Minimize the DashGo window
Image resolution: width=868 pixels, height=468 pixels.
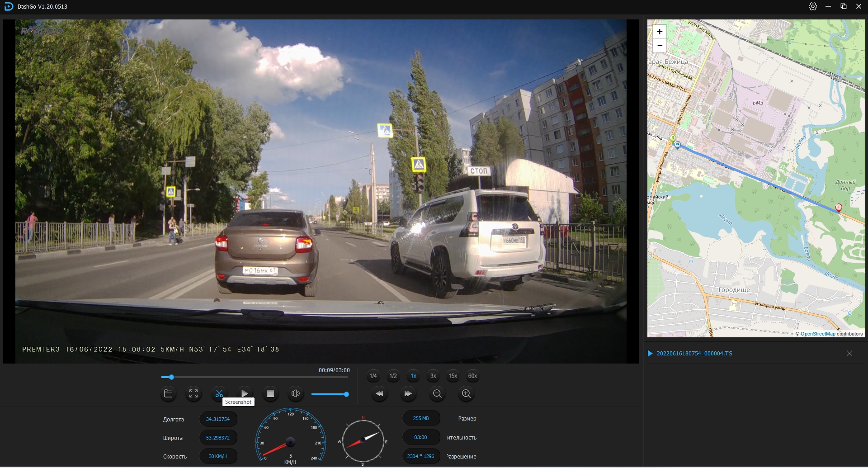(x=828, y=6)
